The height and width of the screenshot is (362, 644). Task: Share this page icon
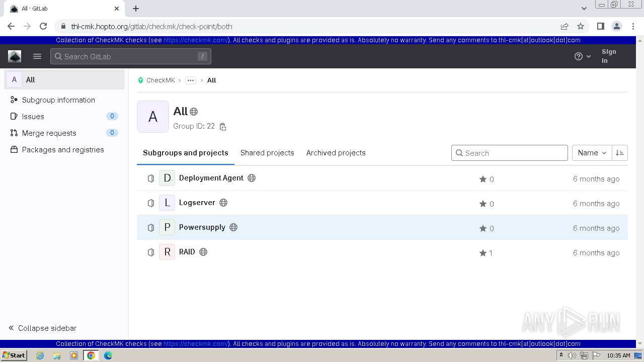(565, 26)
